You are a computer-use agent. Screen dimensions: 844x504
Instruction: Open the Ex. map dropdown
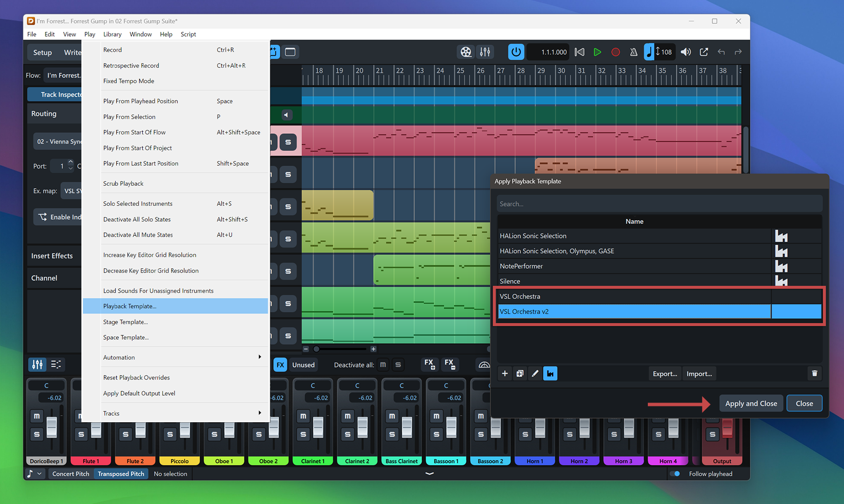point(72,191)
